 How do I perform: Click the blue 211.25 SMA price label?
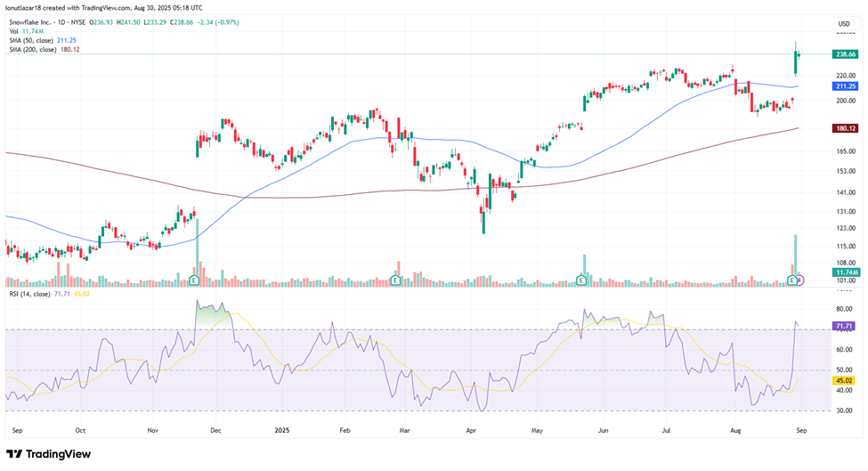(x=845, y=86)
